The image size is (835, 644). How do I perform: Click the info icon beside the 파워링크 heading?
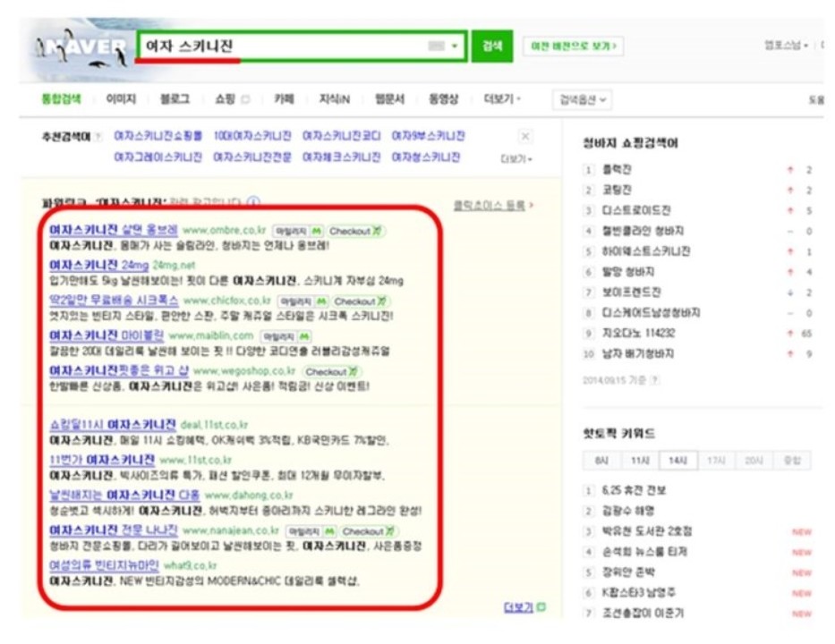pyautogui.click(x=254, y=202)
